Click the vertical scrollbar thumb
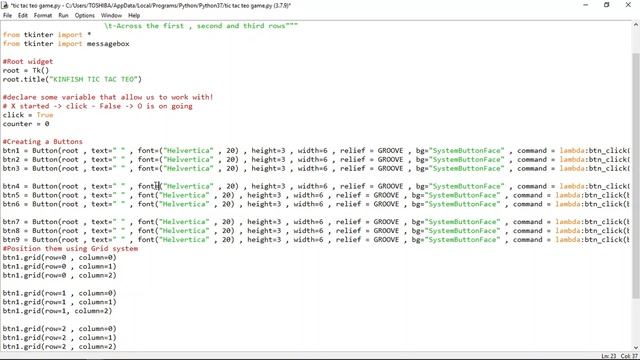Screen dimensions: 640x360 [x=636, y=176]
